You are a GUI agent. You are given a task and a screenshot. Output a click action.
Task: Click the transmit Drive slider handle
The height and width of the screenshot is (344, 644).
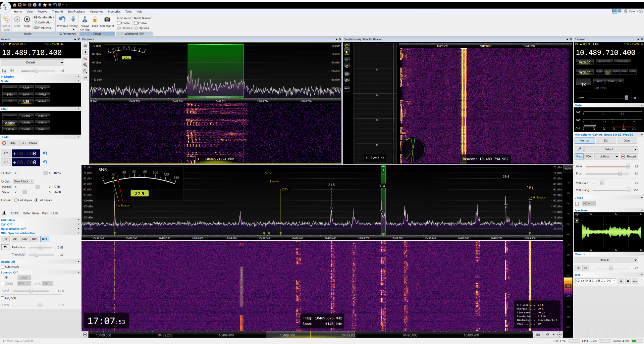point(626,98)
